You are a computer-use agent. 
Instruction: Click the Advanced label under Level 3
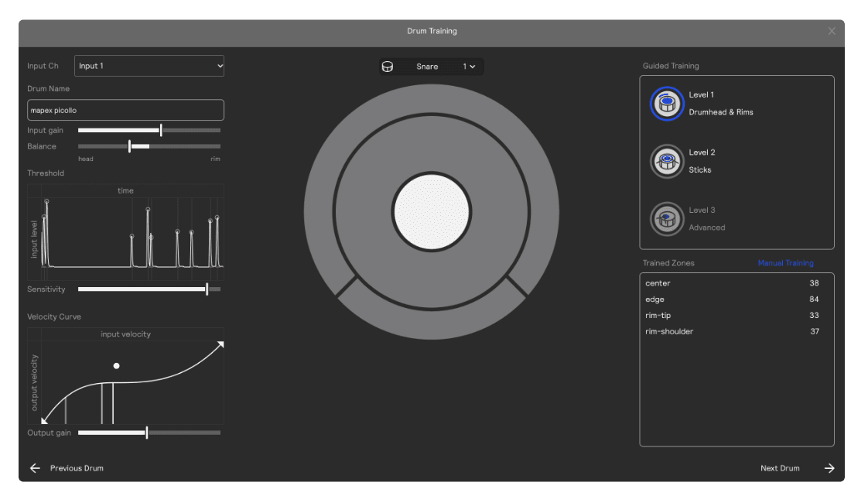pyautogui.click(x=707, y=228)
